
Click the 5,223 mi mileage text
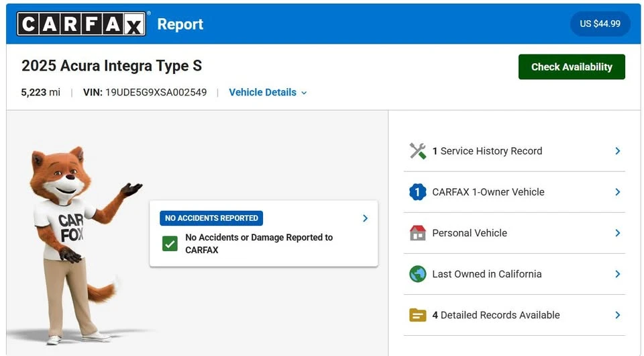[x=41, y=93]
